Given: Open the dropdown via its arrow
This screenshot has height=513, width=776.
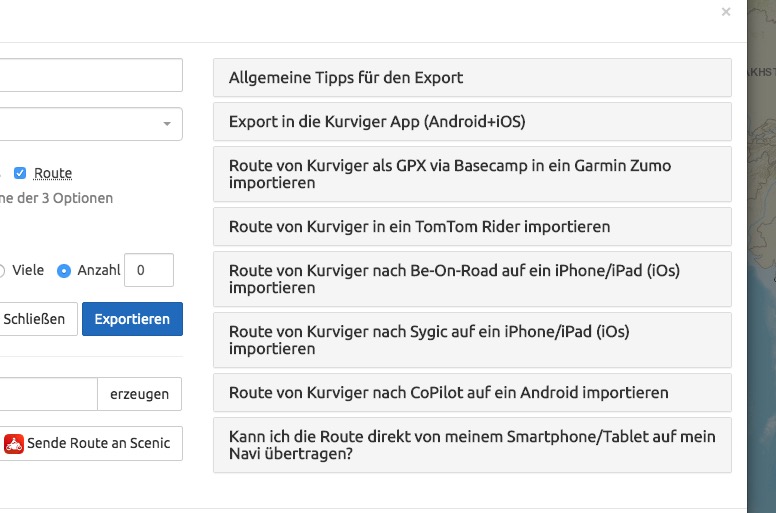Looking at the screenshot, I should point(166,124).
